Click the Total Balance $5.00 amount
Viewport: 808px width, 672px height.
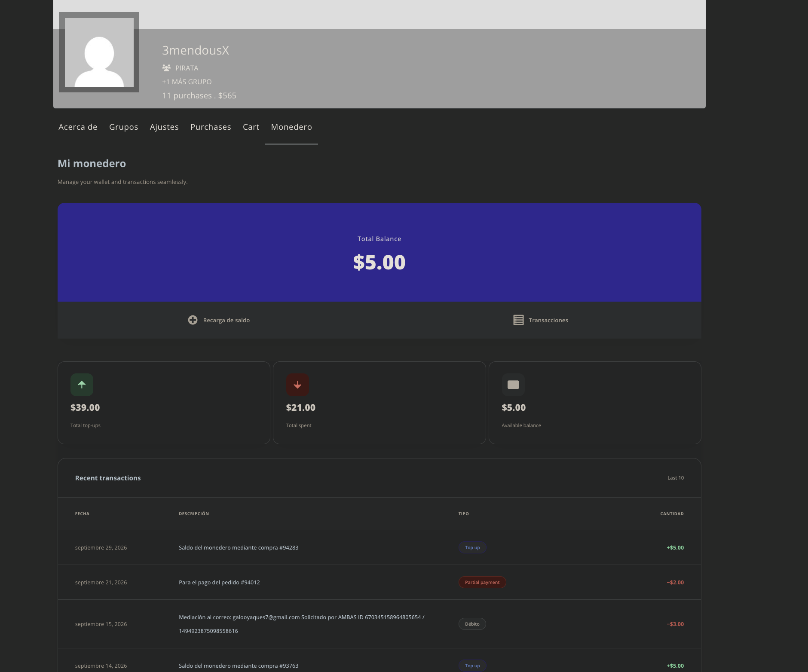coord(379,262)
